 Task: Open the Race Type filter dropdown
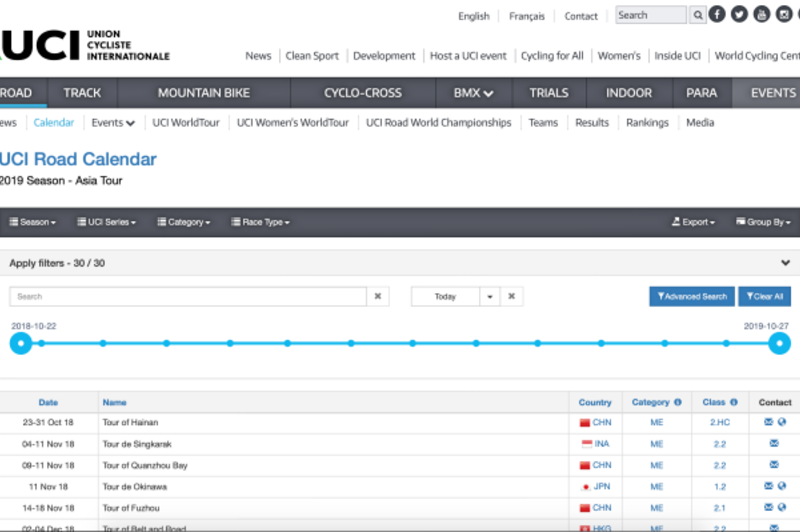[260, 222]
